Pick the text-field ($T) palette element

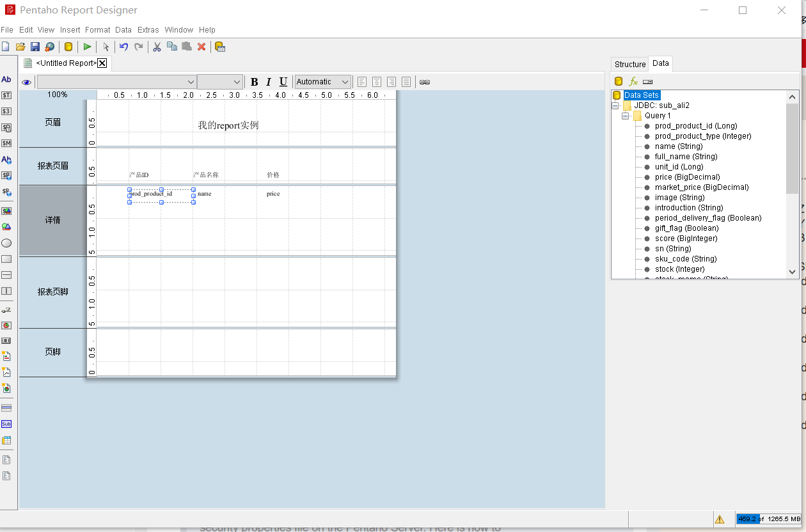coord(6,95)
